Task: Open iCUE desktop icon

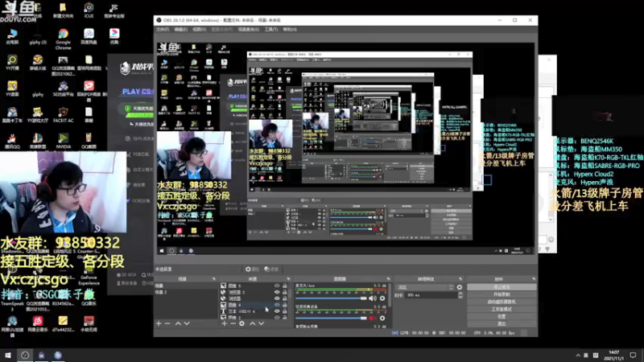Action: pos(89,10)
